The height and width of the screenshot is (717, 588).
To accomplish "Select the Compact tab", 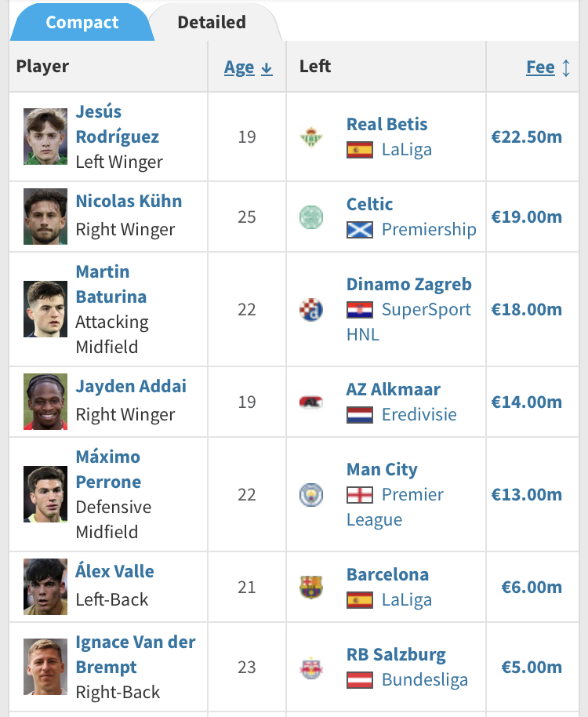I will tap(82, 23).
